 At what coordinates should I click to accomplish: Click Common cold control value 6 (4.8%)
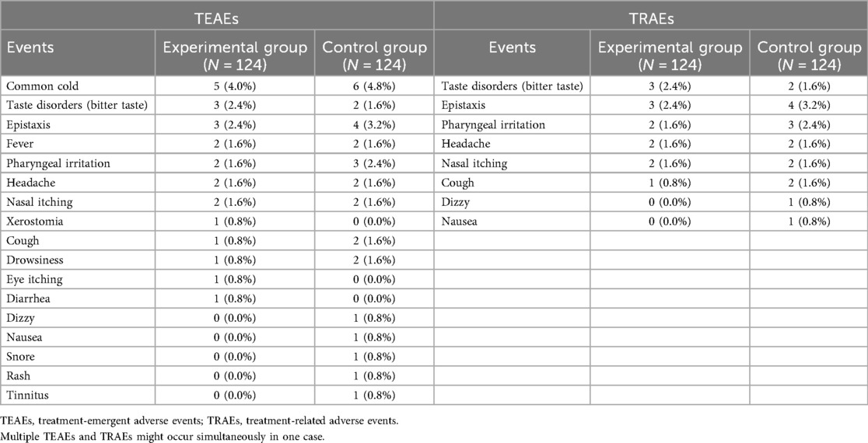[x=373, y=85]
